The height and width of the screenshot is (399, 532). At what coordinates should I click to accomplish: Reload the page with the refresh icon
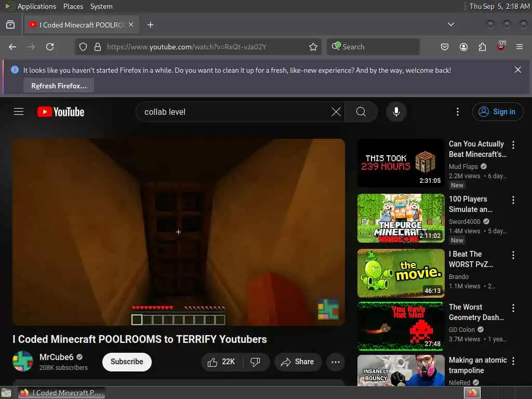click(x=50, y=47)
